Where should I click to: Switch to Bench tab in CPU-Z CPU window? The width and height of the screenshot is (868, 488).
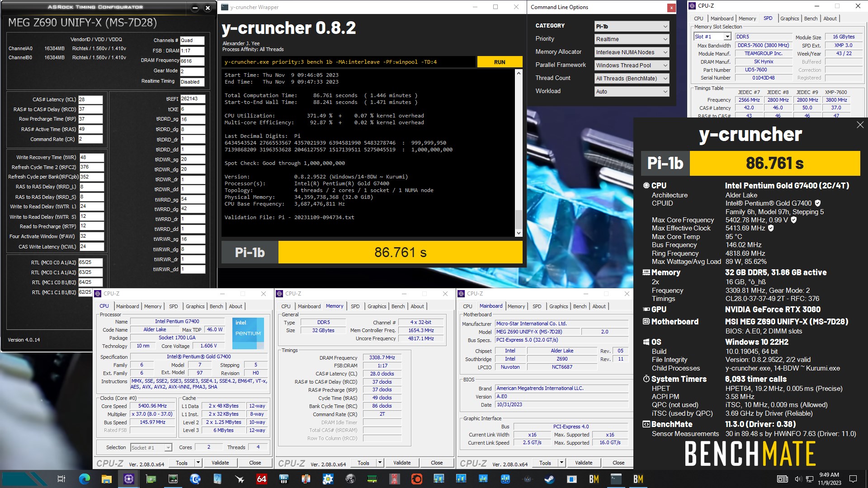[x=216, y=306]
